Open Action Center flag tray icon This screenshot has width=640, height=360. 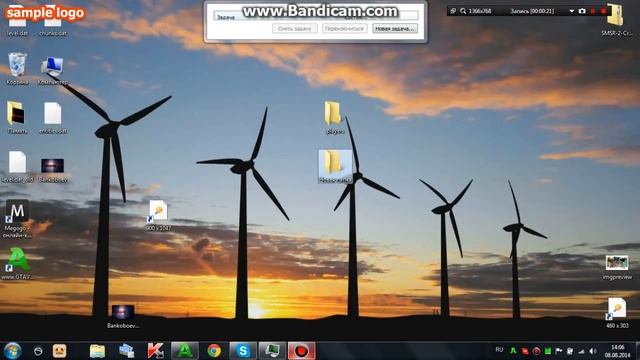(559, 351)
